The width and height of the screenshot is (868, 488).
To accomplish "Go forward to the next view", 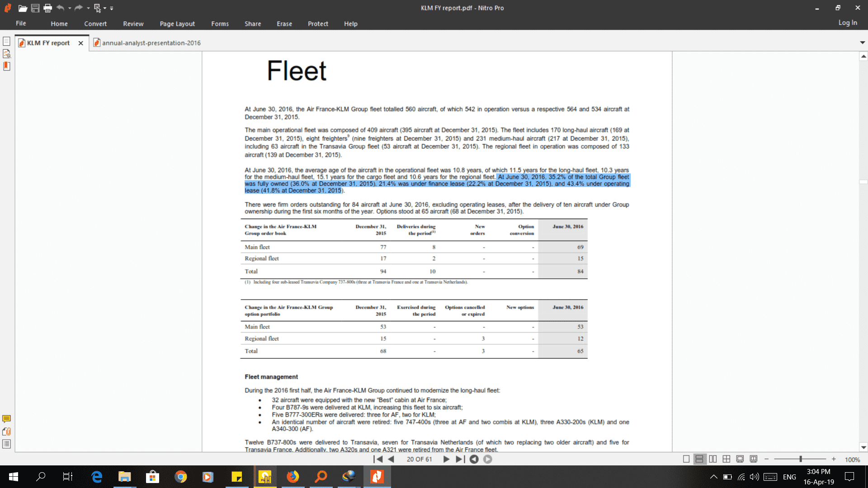I will (488, 459).
